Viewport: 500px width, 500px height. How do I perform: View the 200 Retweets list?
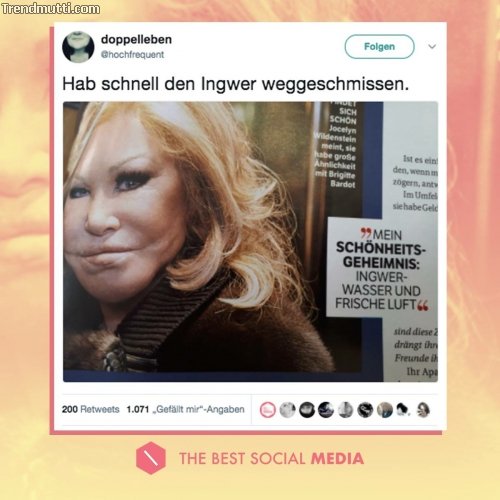[x=90, y=409]
